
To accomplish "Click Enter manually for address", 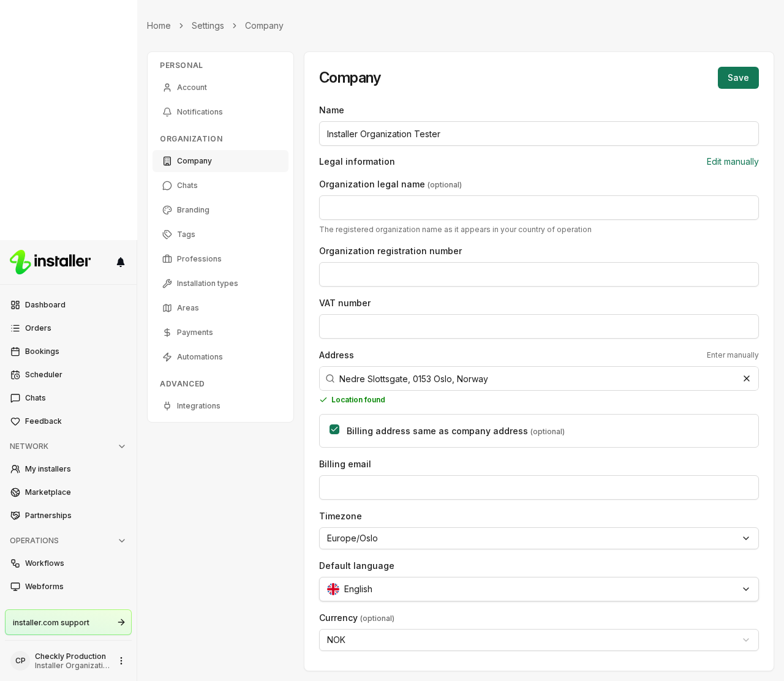I will pyautogui.click(x=733, y=355).
